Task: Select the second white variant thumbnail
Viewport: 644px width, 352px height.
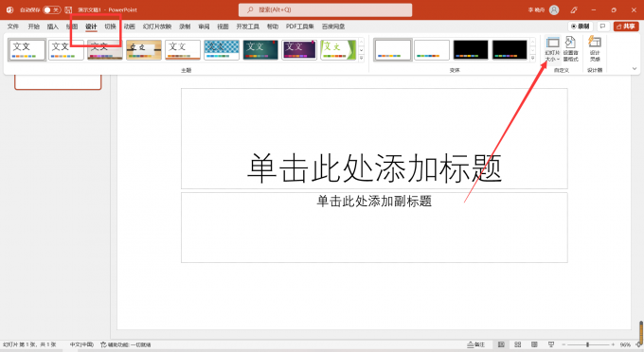Action: point(432,49)
